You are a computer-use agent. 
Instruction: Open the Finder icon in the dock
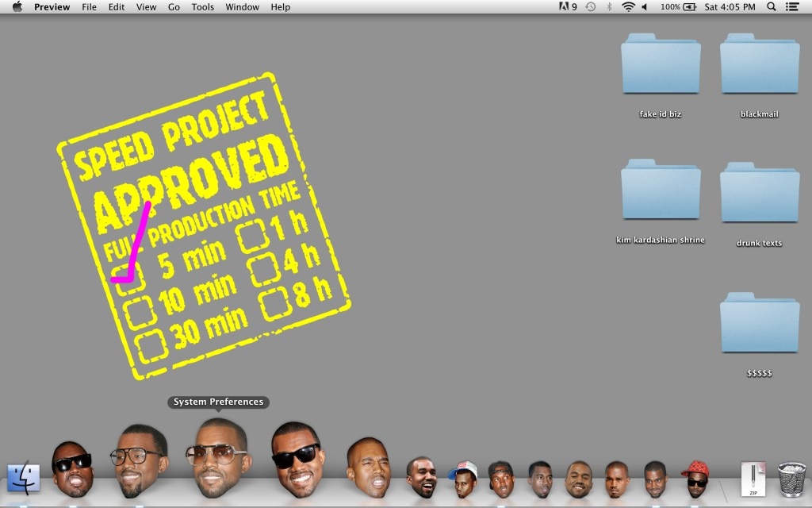pos(23,478)
